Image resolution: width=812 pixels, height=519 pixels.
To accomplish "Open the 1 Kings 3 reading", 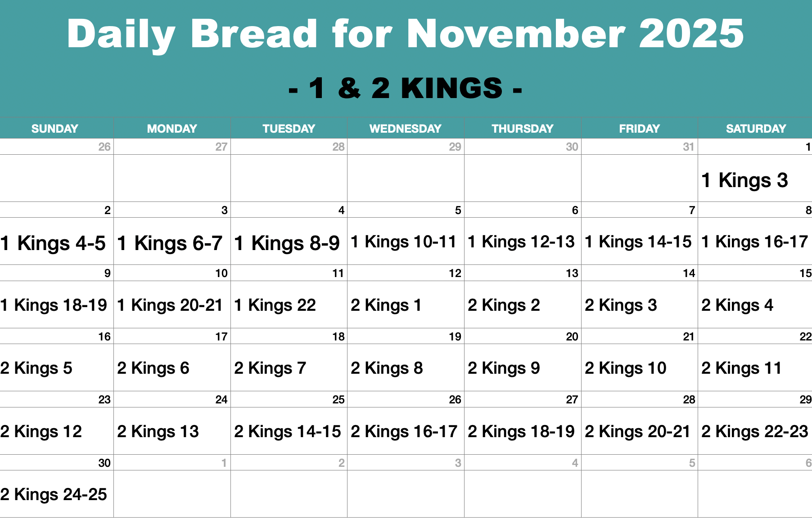I will pos(744,180).
